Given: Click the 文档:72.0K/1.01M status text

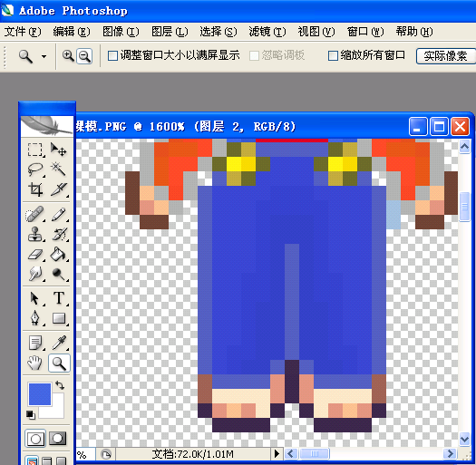Looking at the screenshot, I should pyautogui.click(x=193, y=454).
